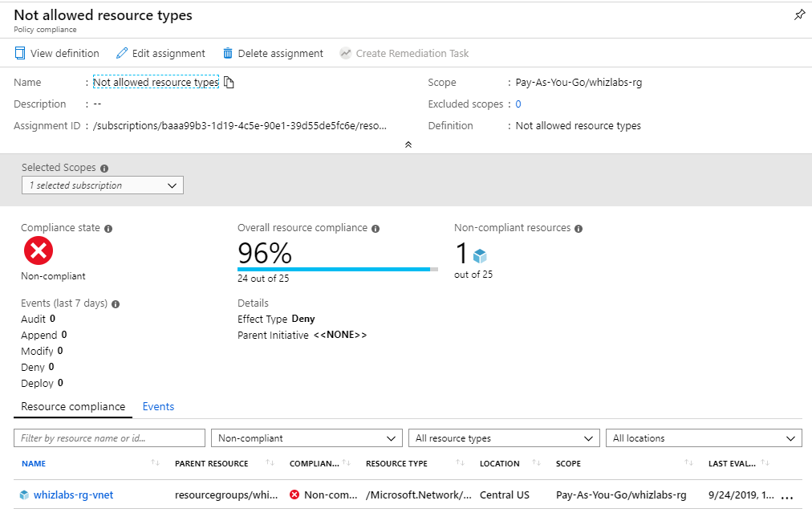
Task: Click View definition button
Action: pos(57,54)
